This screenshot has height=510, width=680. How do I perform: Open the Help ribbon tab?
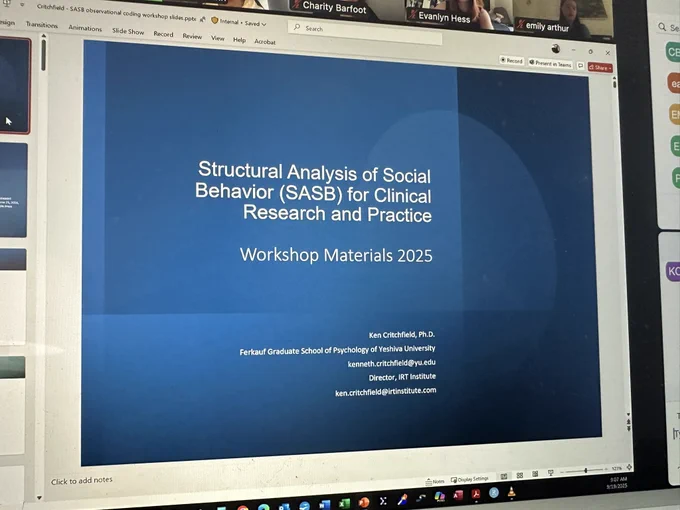tap(239, 40)
